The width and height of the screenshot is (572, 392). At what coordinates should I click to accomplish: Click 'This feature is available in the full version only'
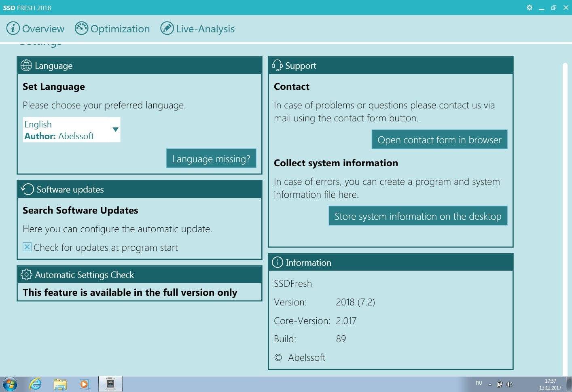(x=130, y=292)
